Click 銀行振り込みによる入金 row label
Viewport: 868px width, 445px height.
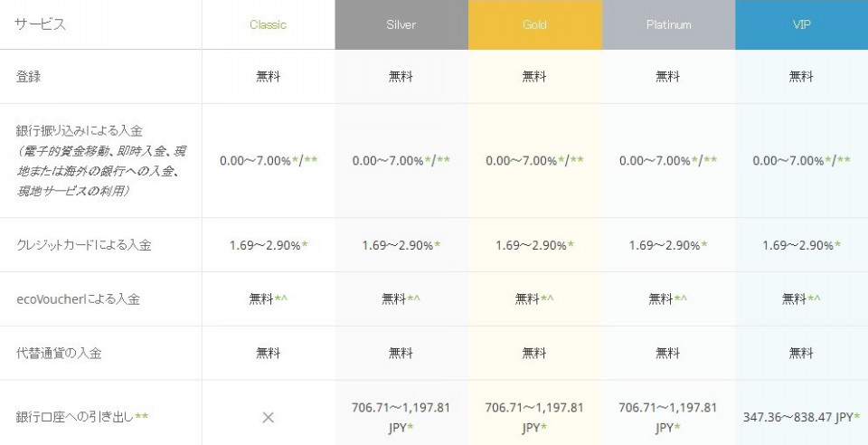(x=80, y=130)
